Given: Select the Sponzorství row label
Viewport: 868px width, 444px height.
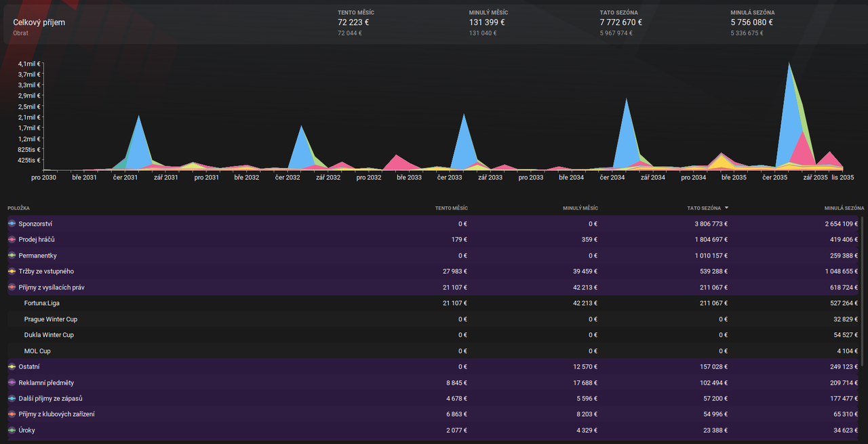Looking at the screenshot, I should pyautogui.click(x=35, y=224).
